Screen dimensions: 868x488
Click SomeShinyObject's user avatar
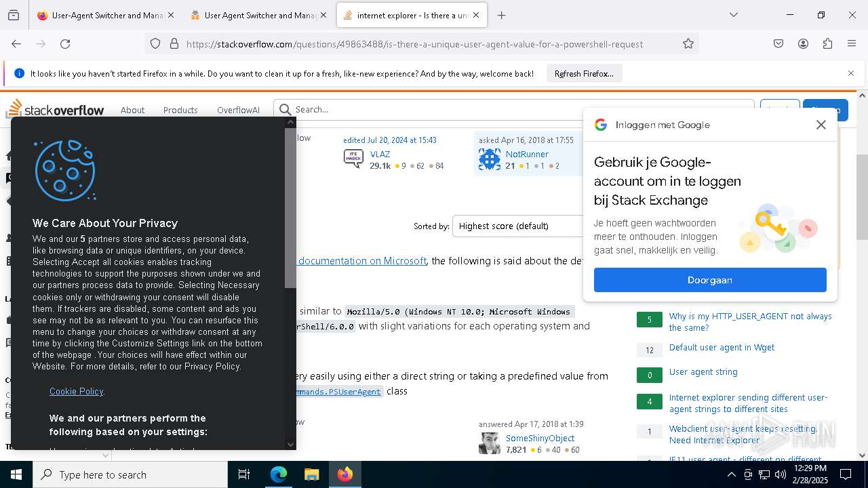tap(489, 443)
